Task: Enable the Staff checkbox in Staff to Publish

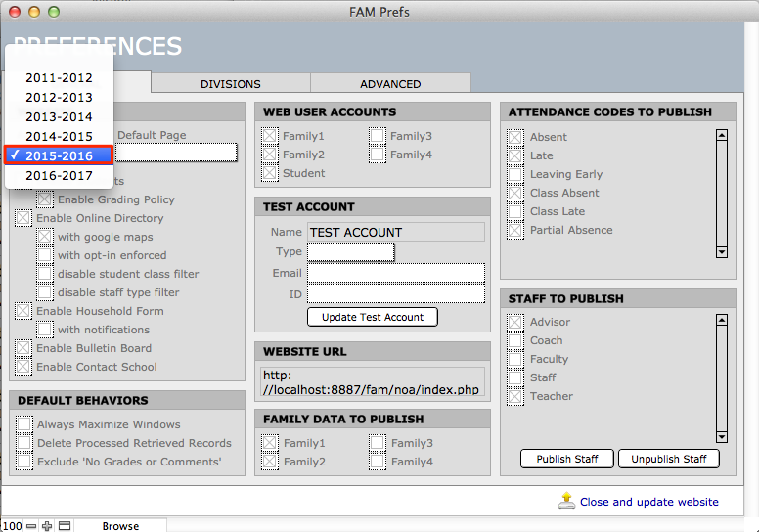Action: point(515,377)
